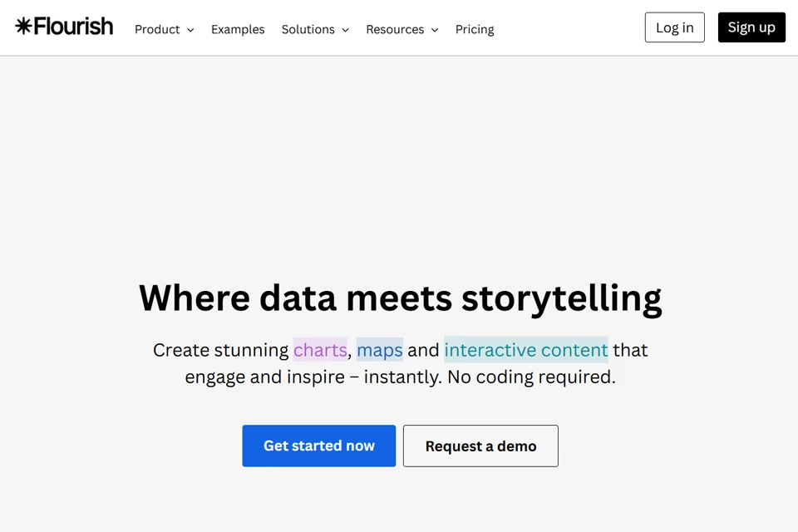Select the purple highlighted word charts
Screen dimensions: 798x532
click(x=320, y=350)
